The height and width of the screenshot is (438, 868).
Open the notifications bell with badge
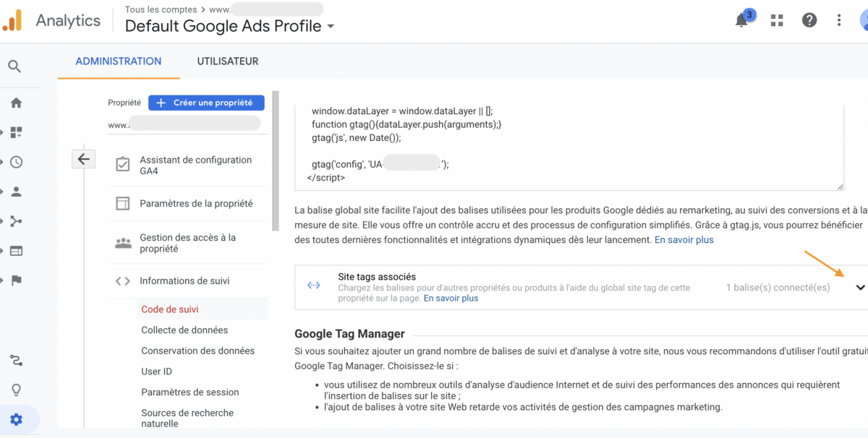tap(741, 20)
